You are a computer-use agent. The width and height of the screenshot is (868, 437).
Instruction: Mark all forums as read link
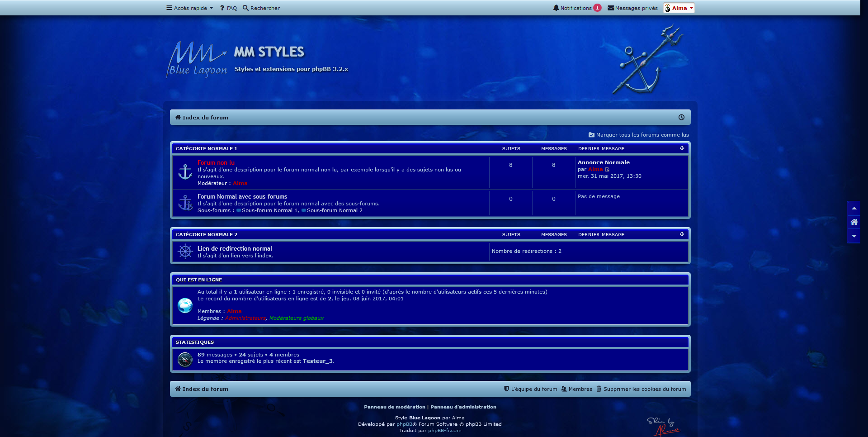(x=639, y=135)
